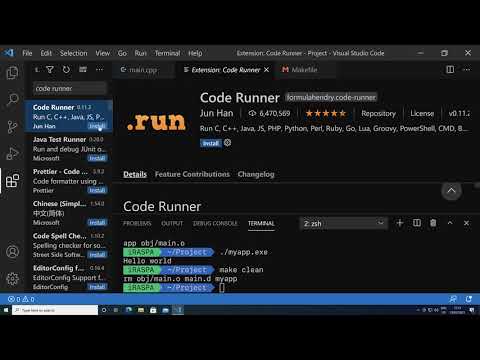Open editor more actions ellipsis
Image resolution: width=480 pixels, height=360 pixels.
tap(467, 69)
